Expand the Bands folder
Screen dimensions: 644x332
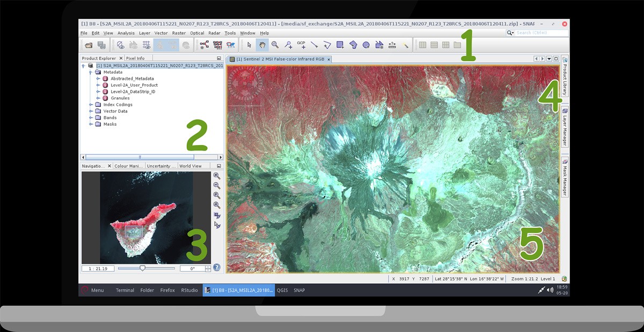pyautogui.click(x=91, y=118)
